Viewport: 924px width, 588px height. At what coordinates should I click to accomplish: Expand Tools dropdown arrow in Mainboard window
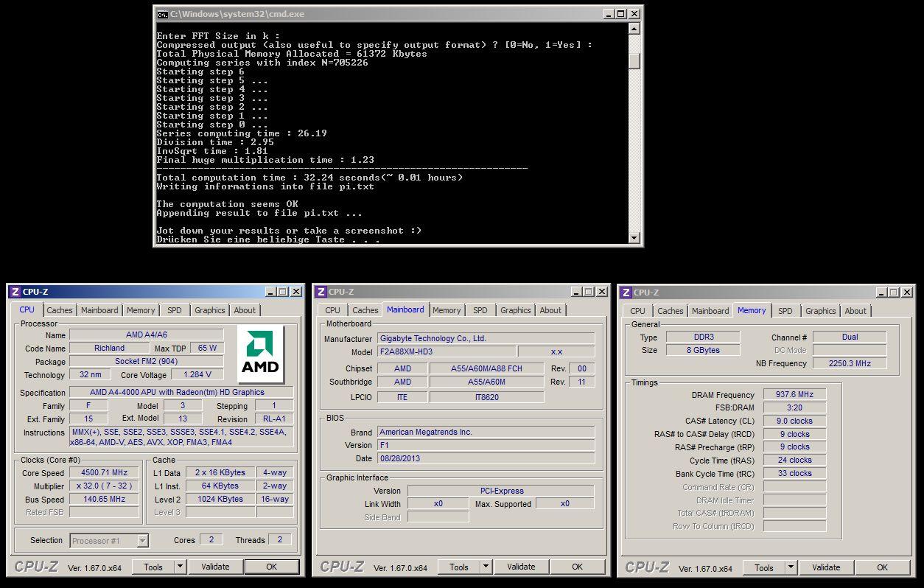[486, 567]
